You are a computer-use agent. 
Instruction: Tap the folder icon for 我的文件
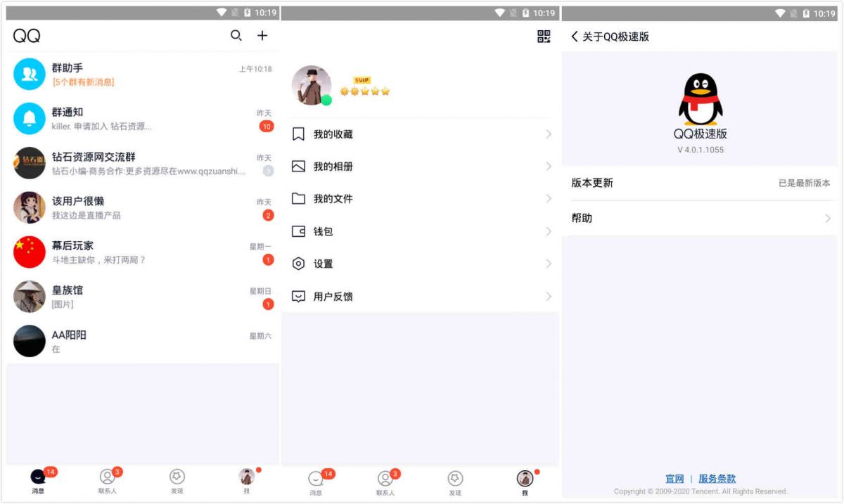(298, 199)
